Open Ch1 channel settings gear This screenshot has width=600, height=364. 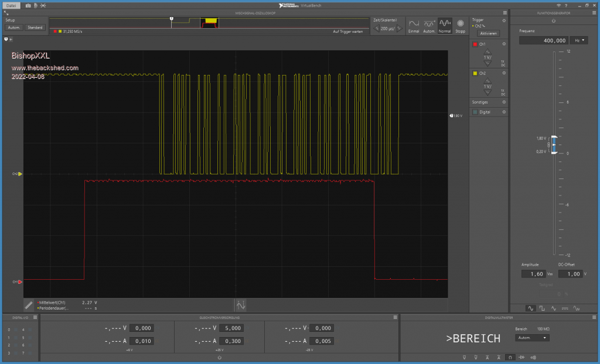coord(504,44)
